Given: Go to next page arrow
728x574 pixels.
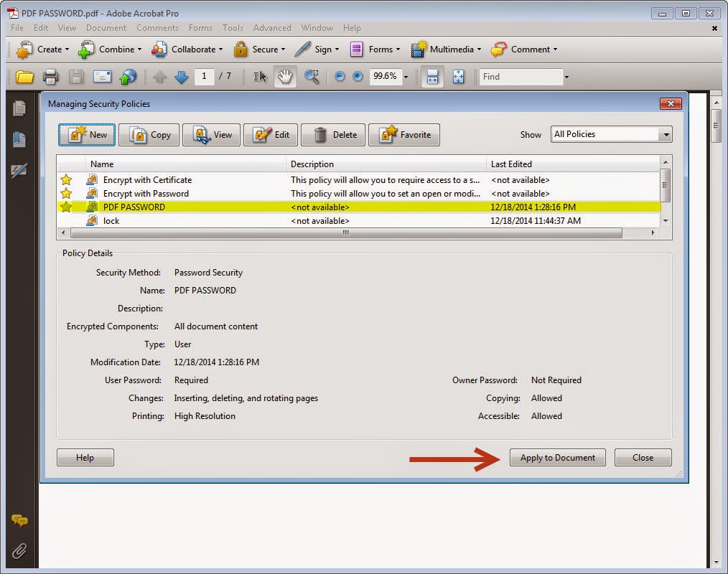Looking at the screenshot, I should coord(181,77).
